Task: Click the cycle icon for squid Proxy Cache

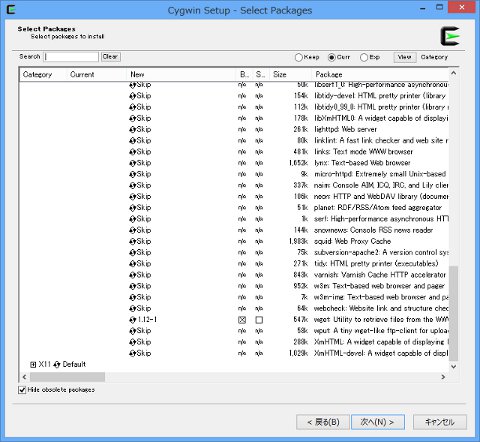Action: [x=133, y=242]
